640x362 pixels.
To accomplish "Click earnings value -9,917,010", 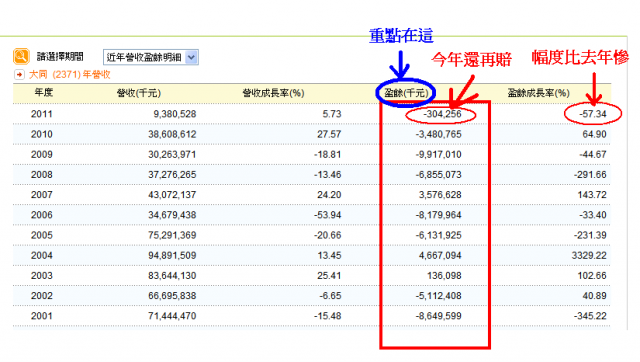I will click(438, 155).
